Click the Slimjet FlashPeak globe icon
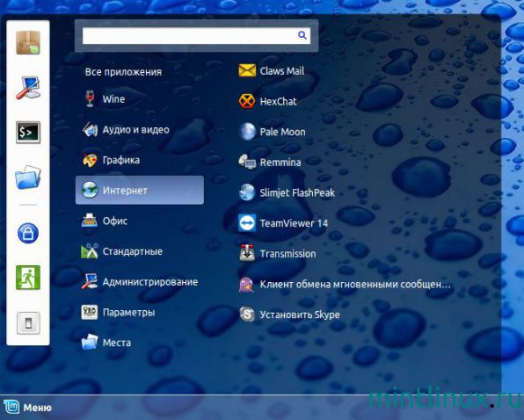This screenshot has height=420, width=524. [x=247, y=192]
